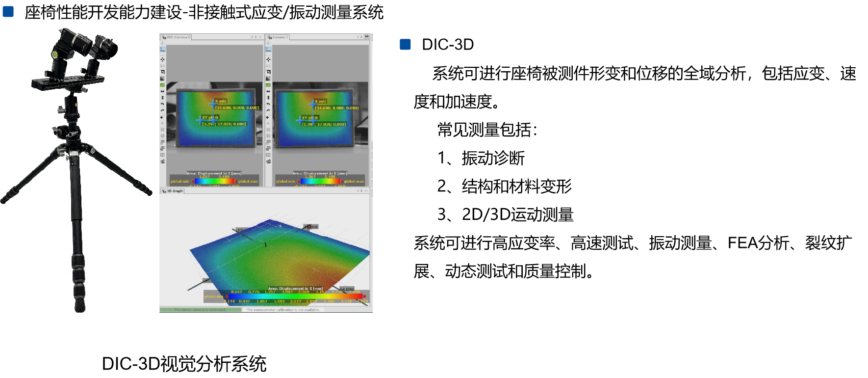The width and height of the screenshot is (868, 378).
Task: Rotate left using the curved arrow in REF: Camera 0 pane
Action: [162, 104]
